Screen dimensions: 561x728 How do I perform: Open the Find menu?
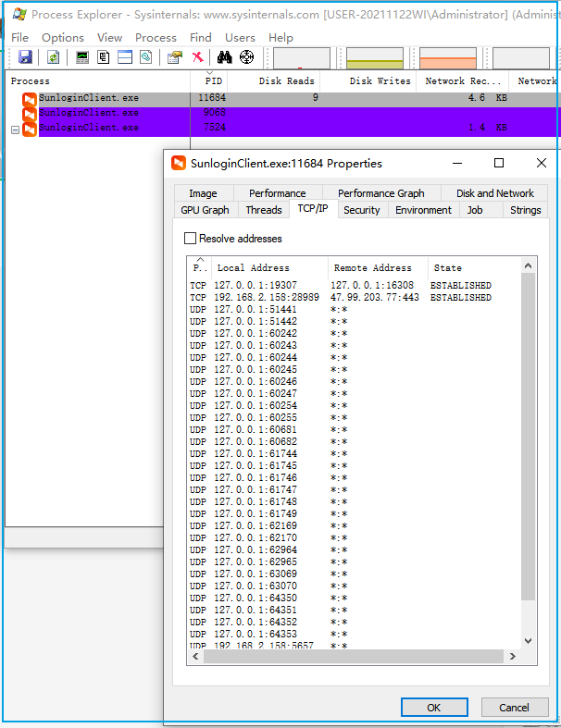[x=200, y=37]
